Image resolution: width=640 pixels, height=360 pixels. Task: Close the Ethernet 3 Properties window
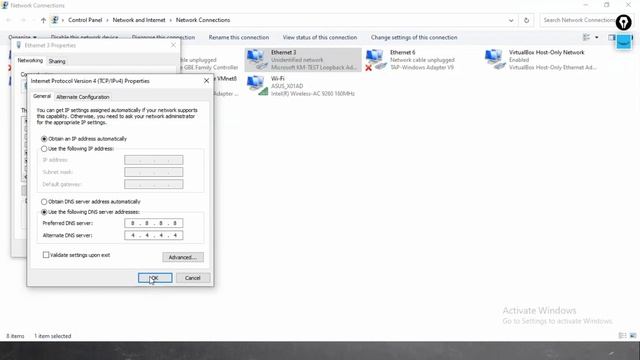coord(173,45)
